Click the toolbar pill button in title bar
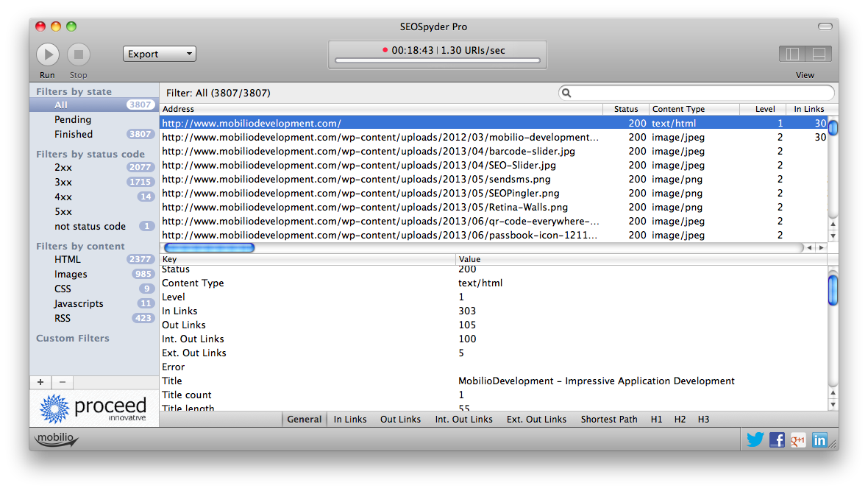 tap(825, 26)
